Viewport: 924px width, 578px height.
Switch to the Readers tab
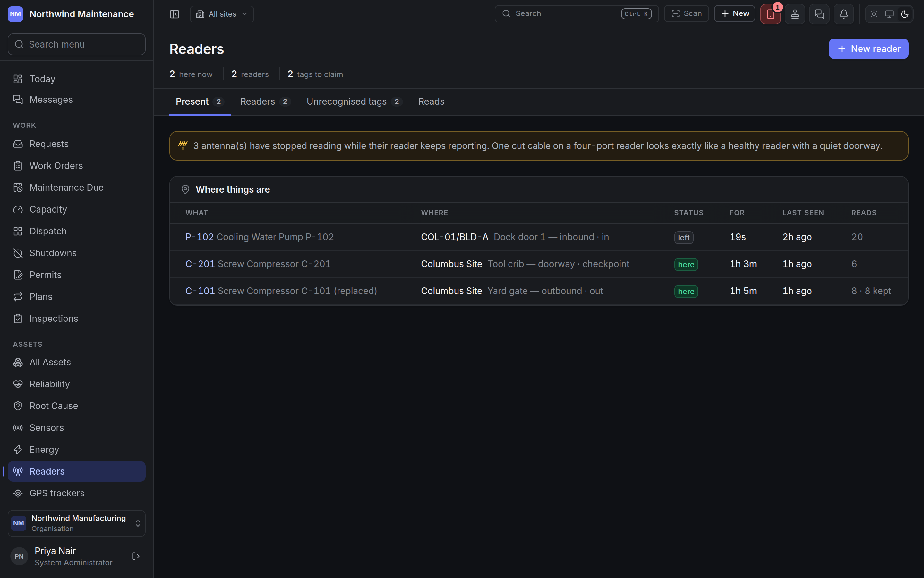coord(265,102)
